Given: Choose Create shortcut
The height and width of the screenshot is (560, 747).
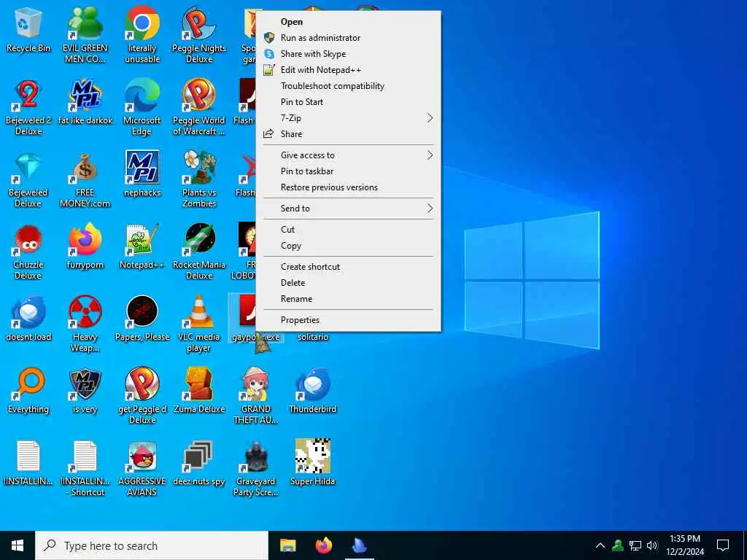Looking at the screenshot, I should point(348,267).
